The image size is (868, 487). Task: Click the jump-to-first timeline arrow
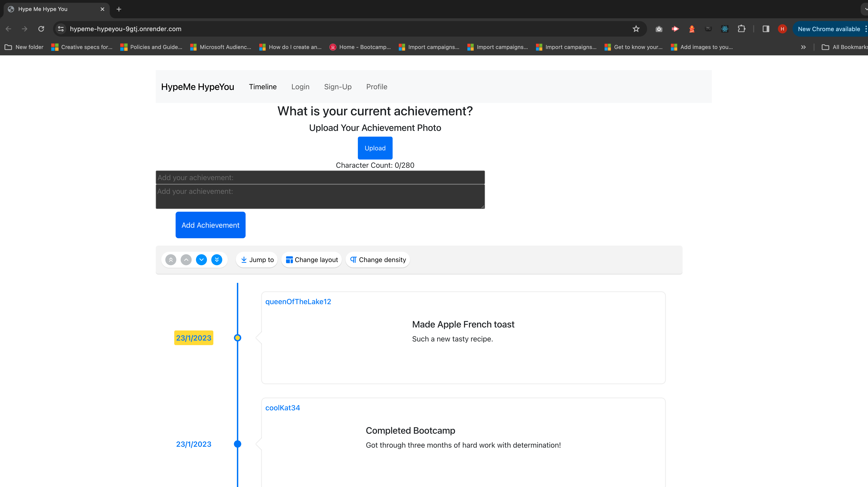click(x=171, y=260)
